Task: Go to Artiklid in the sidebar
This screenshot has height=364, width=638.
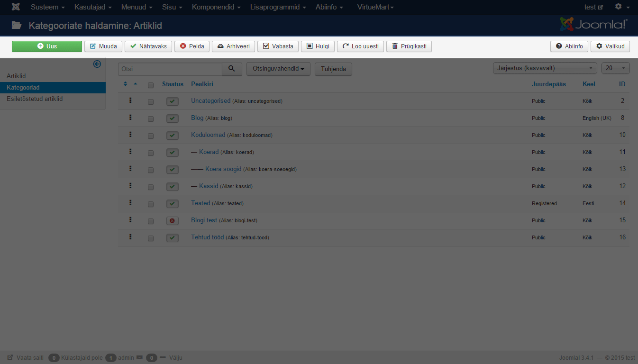Action: click(x=16, y=76)
